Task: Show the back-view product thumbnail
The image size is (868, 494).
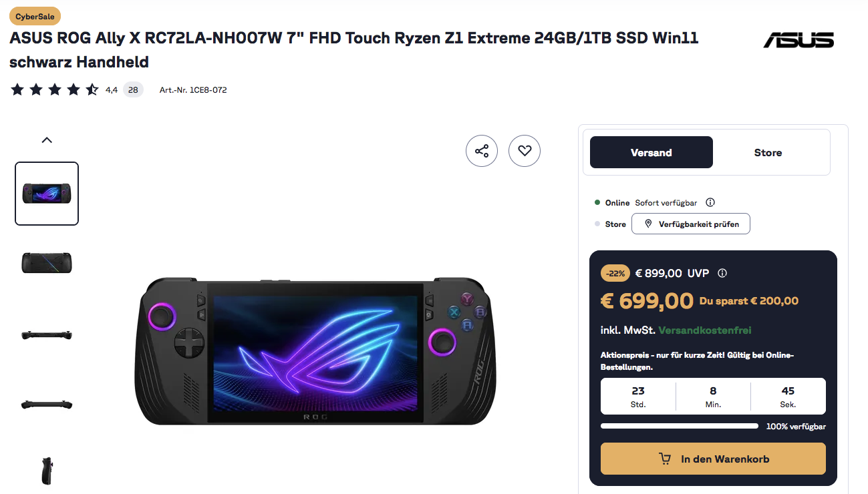Action: click(x=47, y=263)
